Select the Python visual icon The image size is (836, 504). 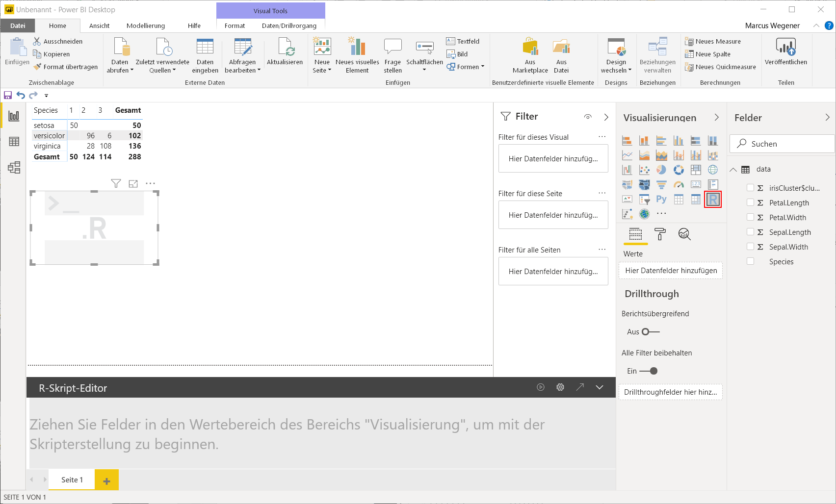[x=661, y=199]
